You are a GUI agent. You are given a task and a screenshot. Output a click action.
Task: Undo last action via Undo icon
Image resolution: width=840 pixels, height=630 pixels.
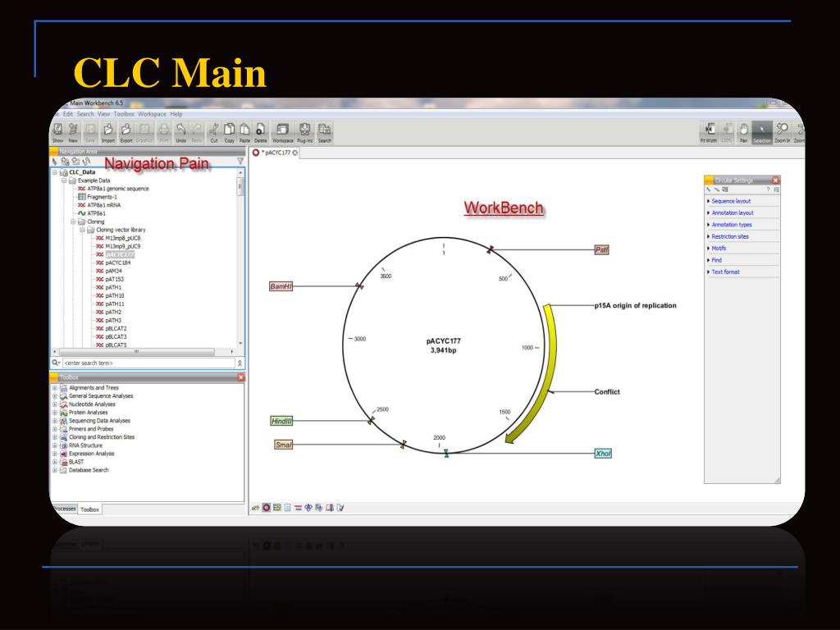coord(181,132)
